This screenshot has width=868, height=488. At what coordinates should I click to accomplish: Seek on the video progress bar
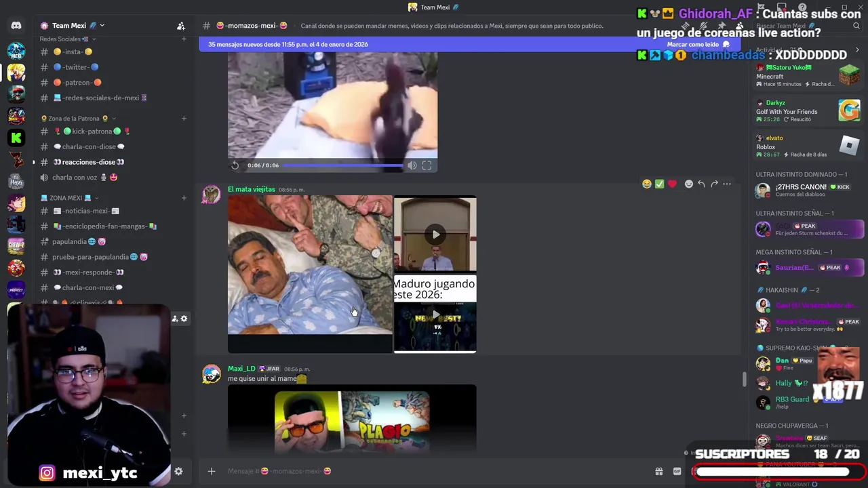tap(342, 165)
